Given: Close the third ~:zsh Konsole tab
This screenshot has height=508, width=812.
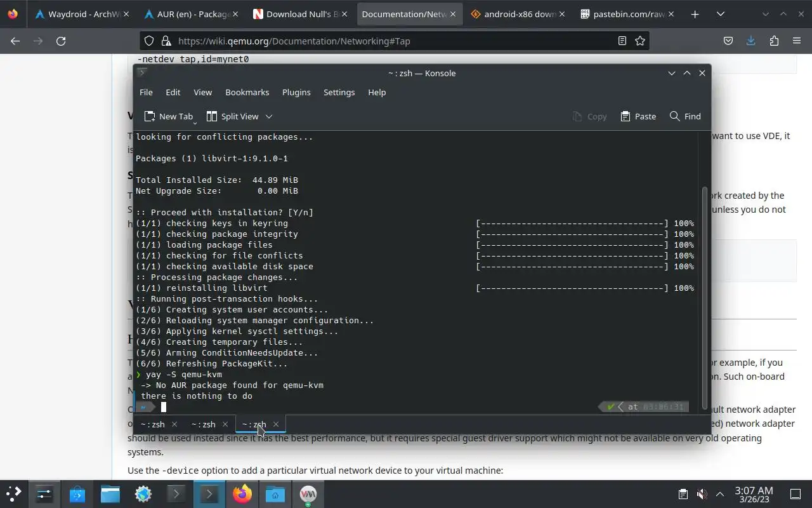Looking at the screenshot, I should (x=276, y=424).
